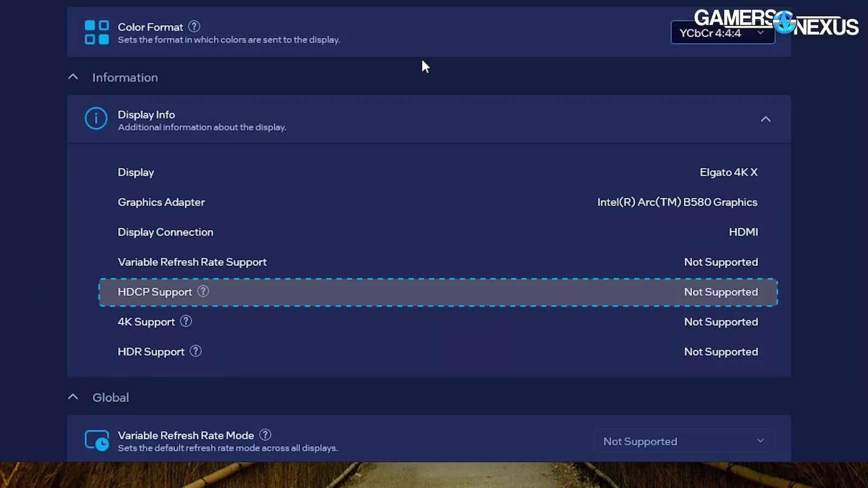Screen dimensions: 868x488
Task: Click the Global section heading
Action: coord(111,397)
